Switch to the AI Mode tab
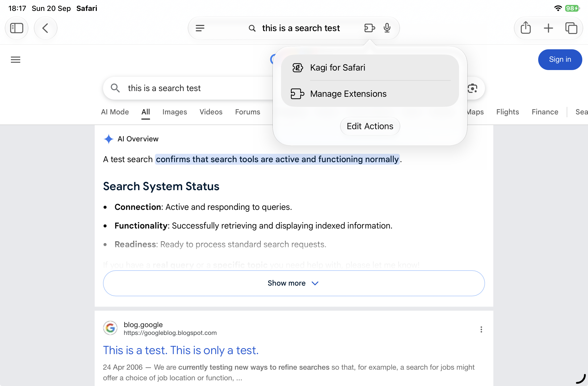Screen dimensions: 588x386 pos(115,112)
